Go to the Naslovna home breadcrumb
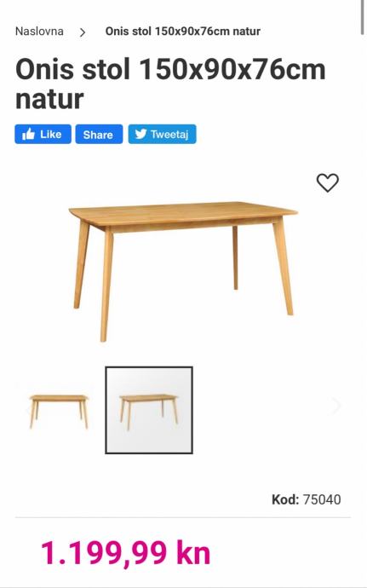The width and height of the screenshot is (367, 588). point(39,32)
